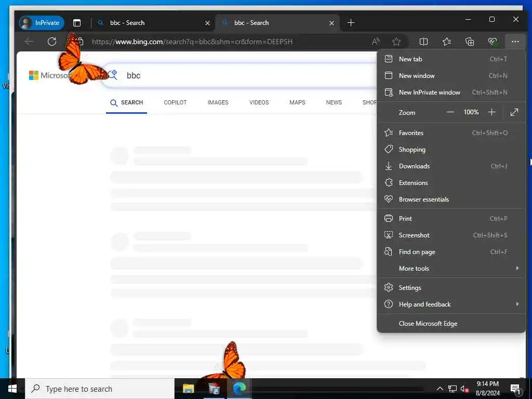The width and height of the screenshot is (532, 399).
Task: Open Settings from the menu
Action: coord(451,288)
